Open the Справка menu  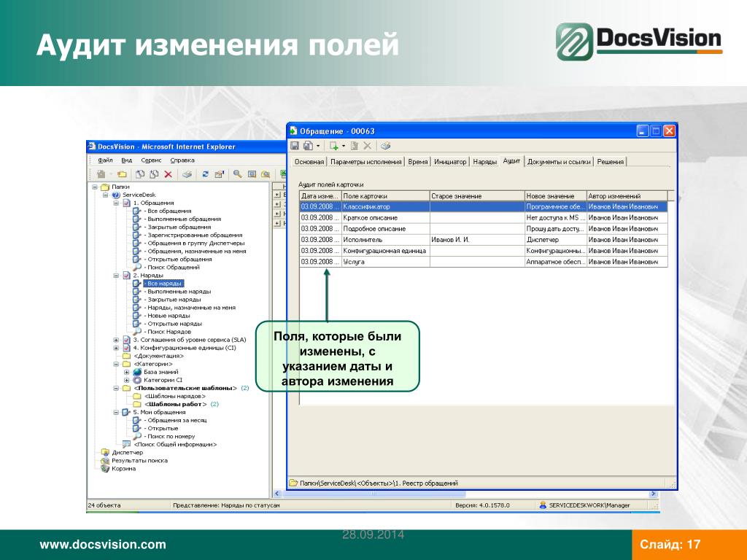tap(182, 160)
